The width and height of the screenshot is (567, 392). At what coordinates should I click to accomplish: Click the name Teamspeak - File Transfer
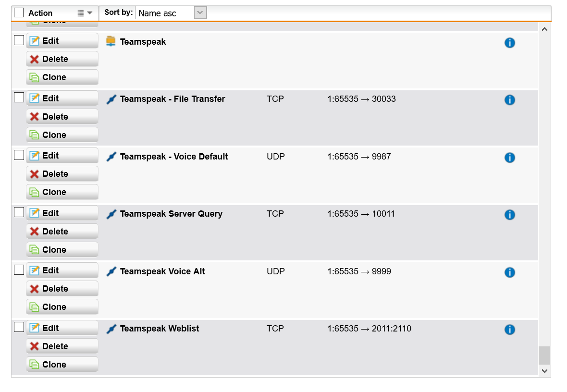[x=173, y=99]
